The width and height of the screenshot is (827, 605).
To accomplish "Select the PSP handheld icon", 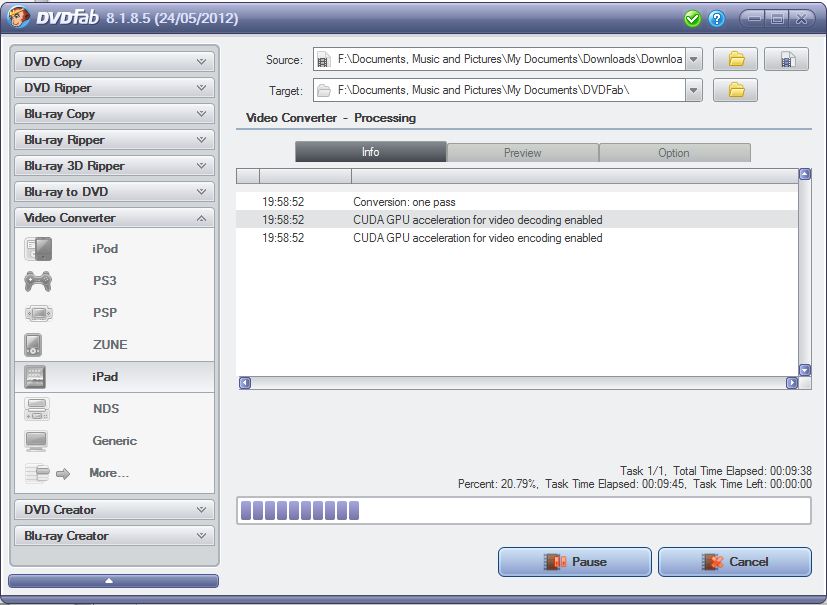I will [x=39, y=313].
